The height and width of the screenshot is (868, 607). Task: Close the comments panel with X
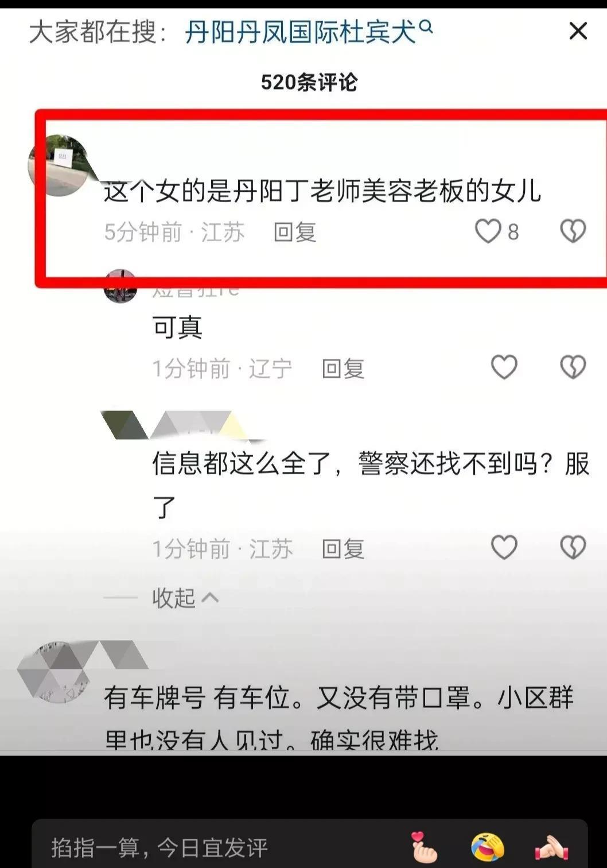click(578, 31)
